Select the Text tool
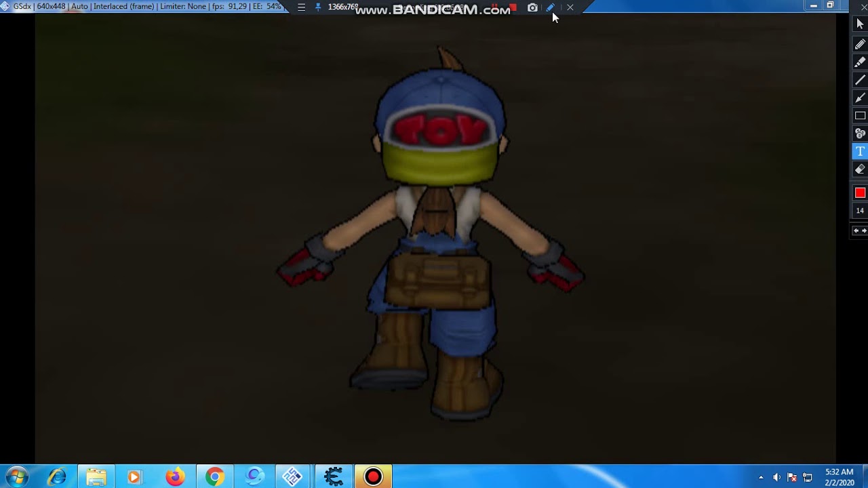This screenshot has width=868, height=488. click(x=860, y=151)
